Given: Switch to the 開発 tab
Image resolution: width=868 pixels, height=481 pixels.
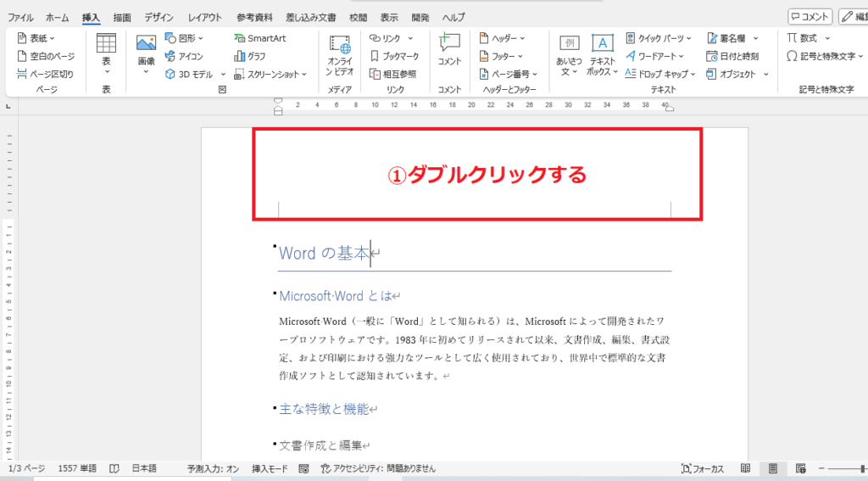Looking at the screenshot, I should pos(420,17).
